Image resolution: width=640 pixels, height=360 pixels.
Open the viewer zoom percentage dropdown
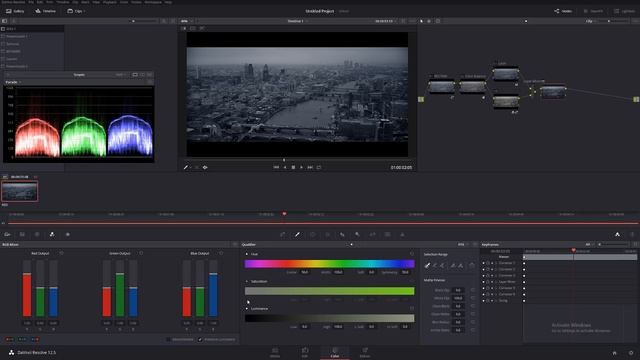187,21
